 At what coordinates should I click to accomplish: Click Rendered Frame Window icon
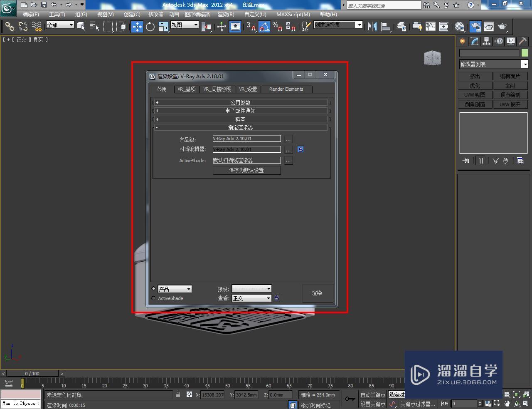(x=488, y=27)
